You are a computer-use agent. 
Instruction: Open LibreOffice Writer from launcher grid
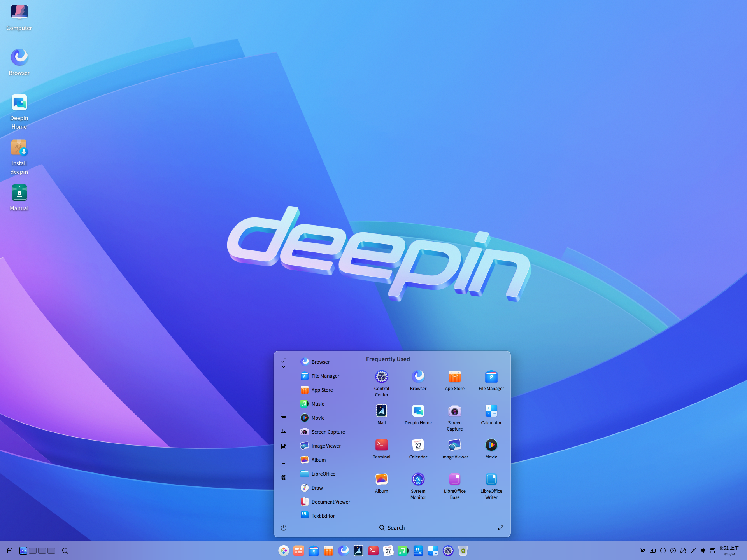491,486
